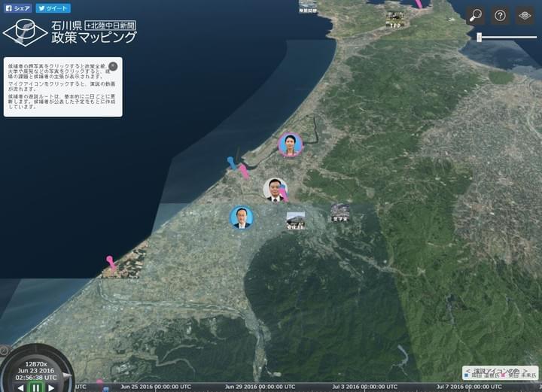Click the Jun 23 2016 date readout
This screenshot has width=542, height=392.
pyautogui.click(x=36, y=371)
